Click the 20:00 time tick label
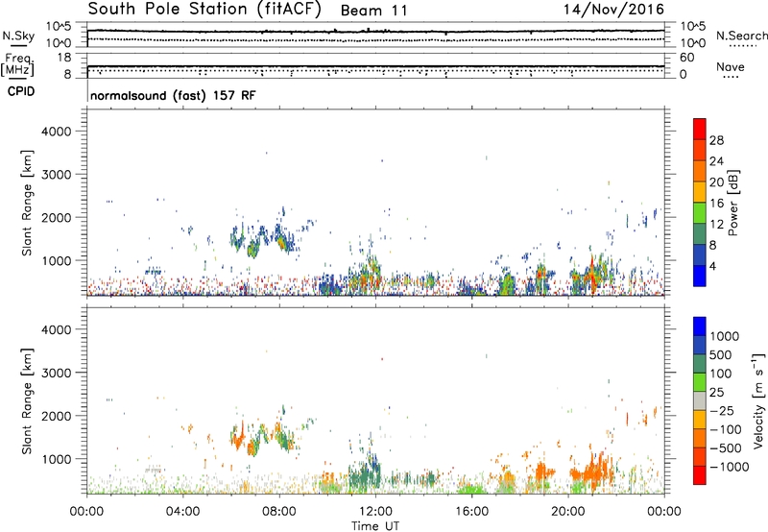 tap(568, 512)
